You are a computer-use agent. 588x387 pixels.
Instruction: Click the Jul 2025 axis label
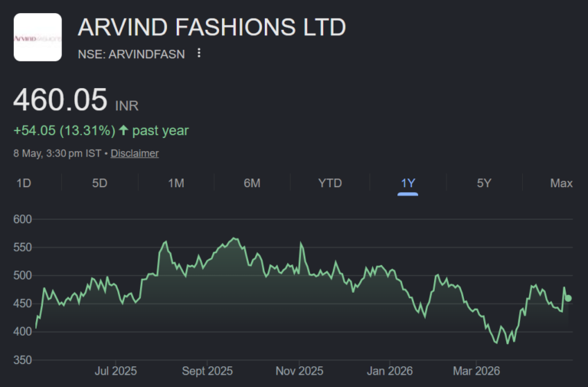point(116,371)
